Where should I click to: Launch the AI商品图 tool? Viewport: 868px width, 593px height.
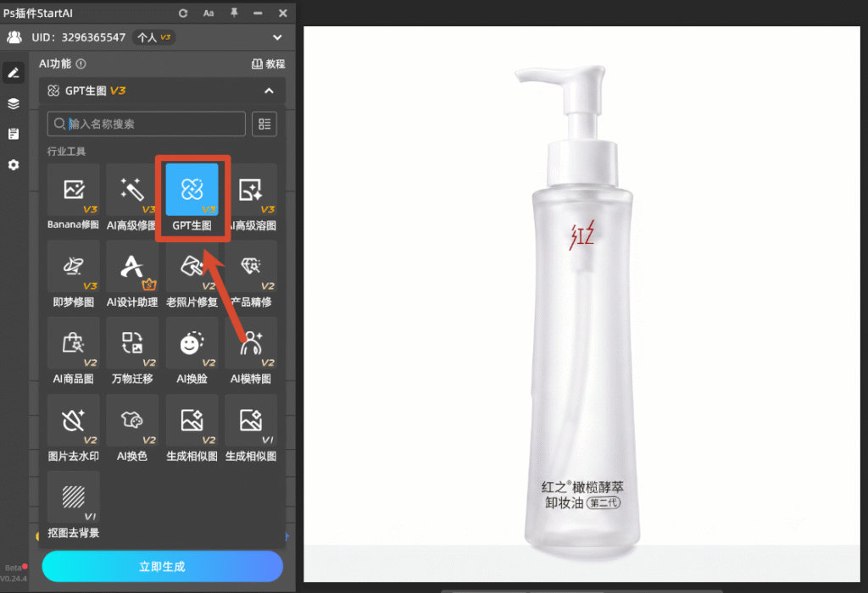[73, 352]
